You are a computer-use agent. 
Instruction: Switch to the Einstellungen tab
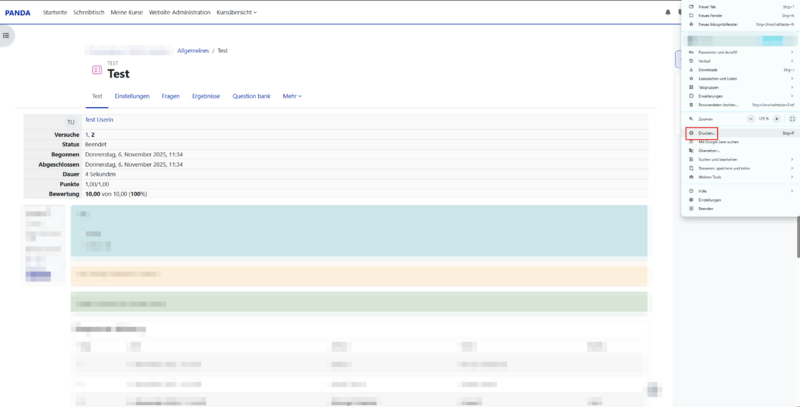(x=132, y=96)
